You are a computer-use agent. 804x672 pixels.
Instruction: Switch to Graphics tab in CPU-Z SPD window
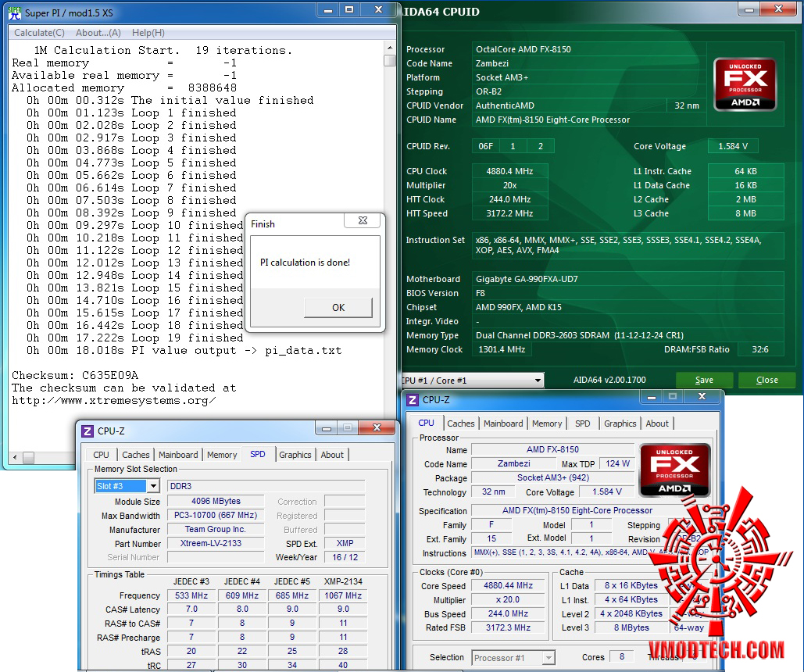point(295,455)
